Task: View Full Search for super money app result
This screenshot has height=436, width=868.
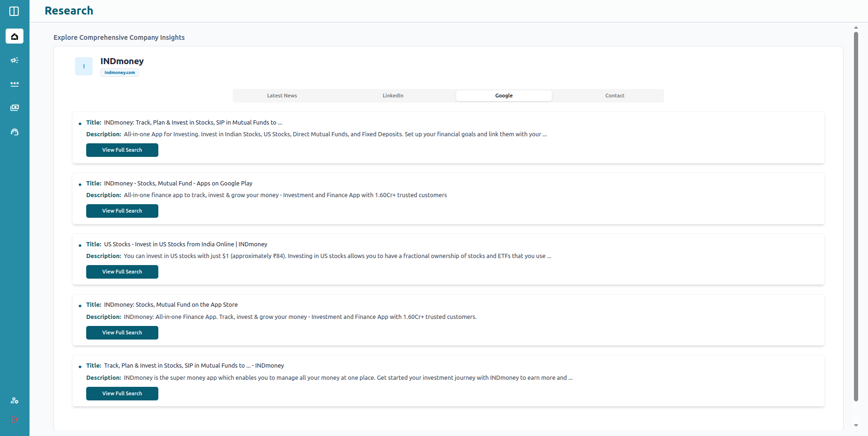Action: tap(122, 393)
